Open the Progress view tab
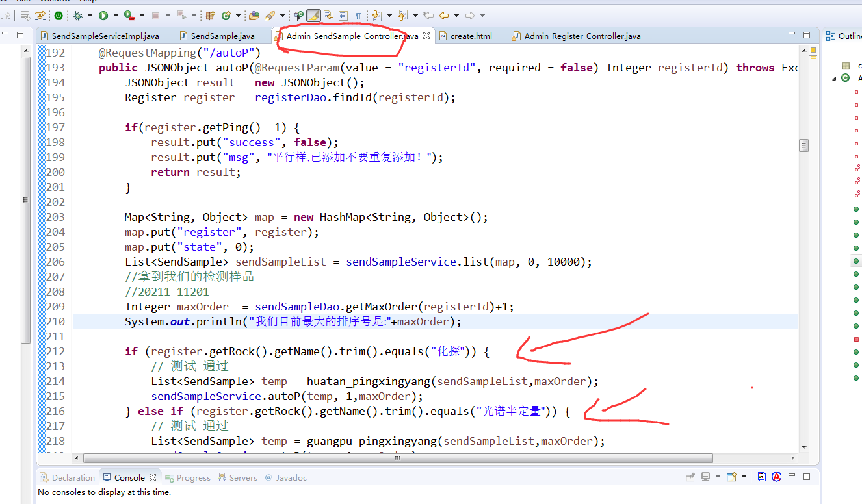Image resolution: width=862 pixels, height=504 pixels. point(188,477)
